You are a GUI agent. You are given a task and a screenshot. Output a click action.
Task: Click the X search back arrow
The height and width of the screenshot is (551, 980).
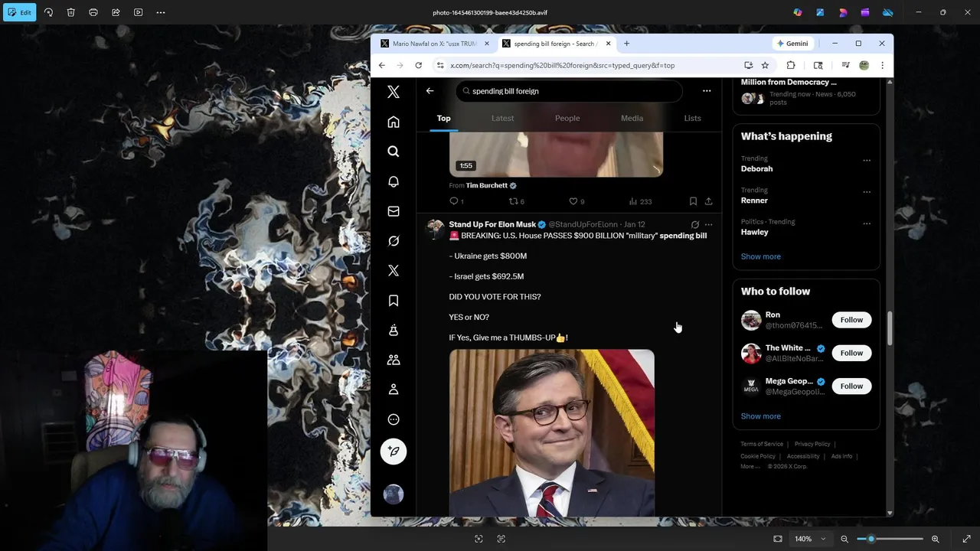(x=430, y=91)
